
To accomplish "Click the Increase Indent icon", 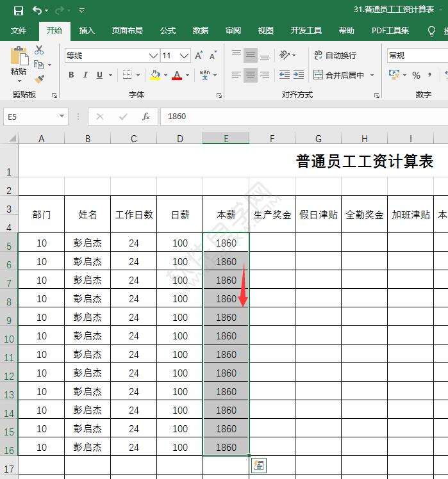I will point(299,75).
